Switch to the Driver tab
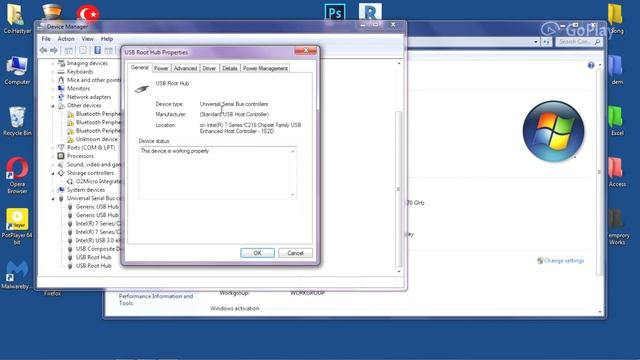 pos(209,68)
